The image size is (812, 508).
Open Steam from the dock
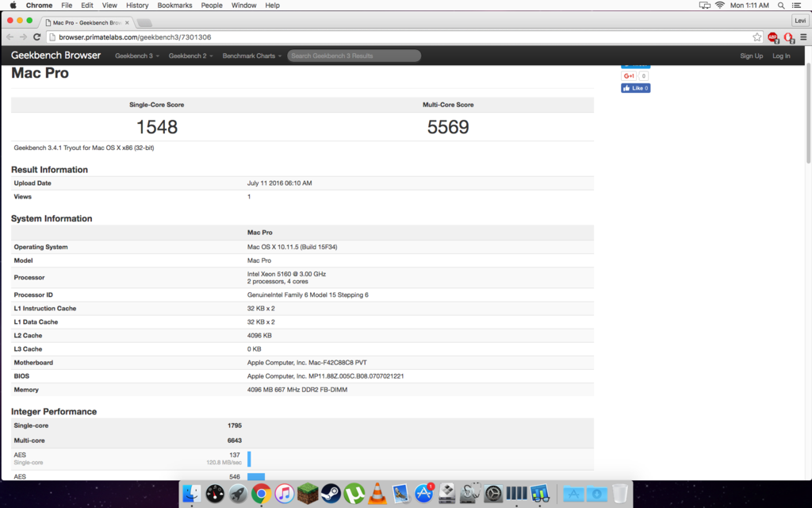pyautogui.click(x=331, y=494)
